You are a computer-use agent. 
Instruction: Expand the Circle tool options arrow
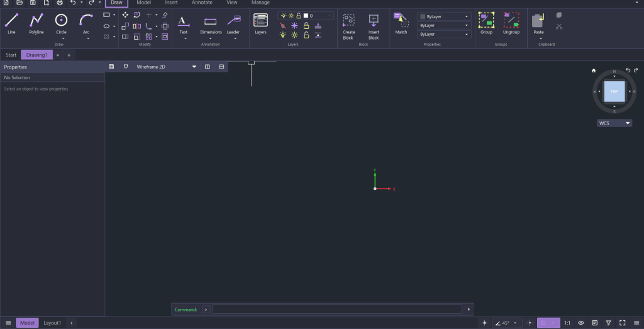click(x=64, y=38)
